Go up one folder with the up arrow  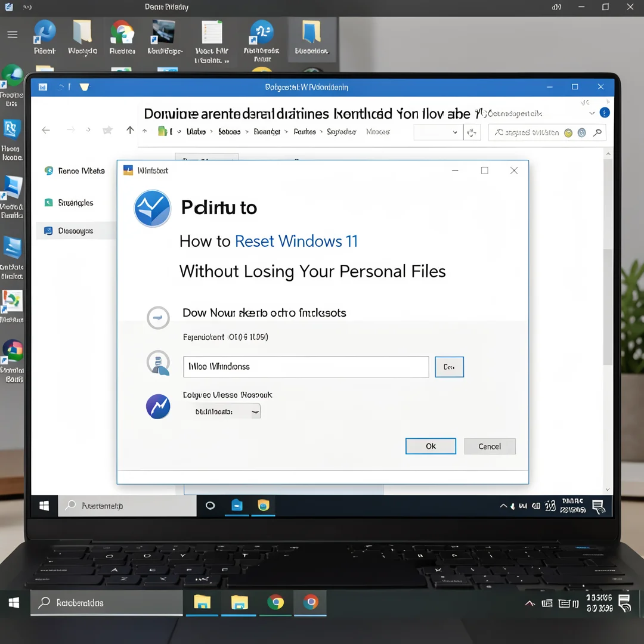point(130,130)
